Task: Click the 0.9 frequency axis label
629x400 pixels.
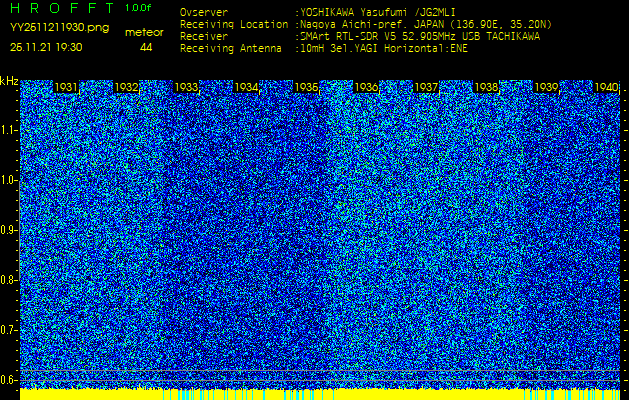Action: tap(6, 230)
